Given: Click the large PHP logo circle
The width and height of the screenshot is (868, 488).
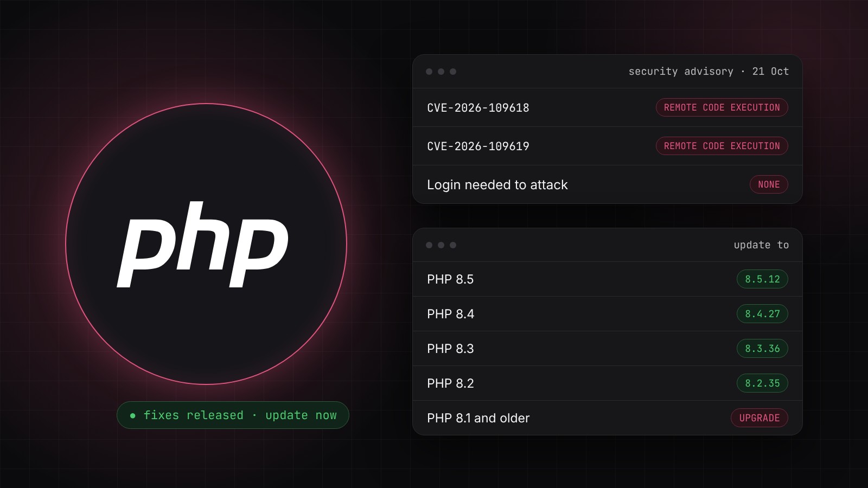Looking at the screenshot, I should [206, 244].
